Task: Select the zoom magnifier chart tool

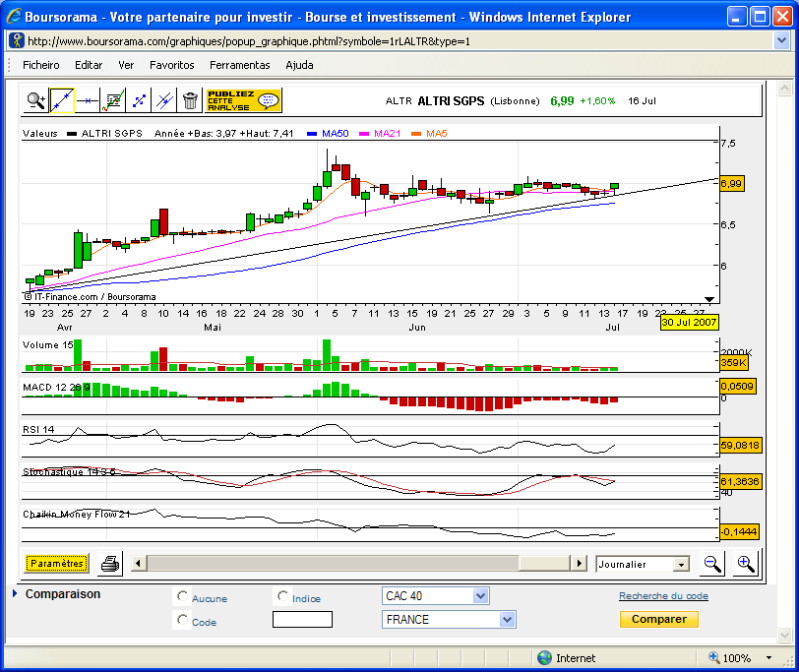Action: point(36,100)
